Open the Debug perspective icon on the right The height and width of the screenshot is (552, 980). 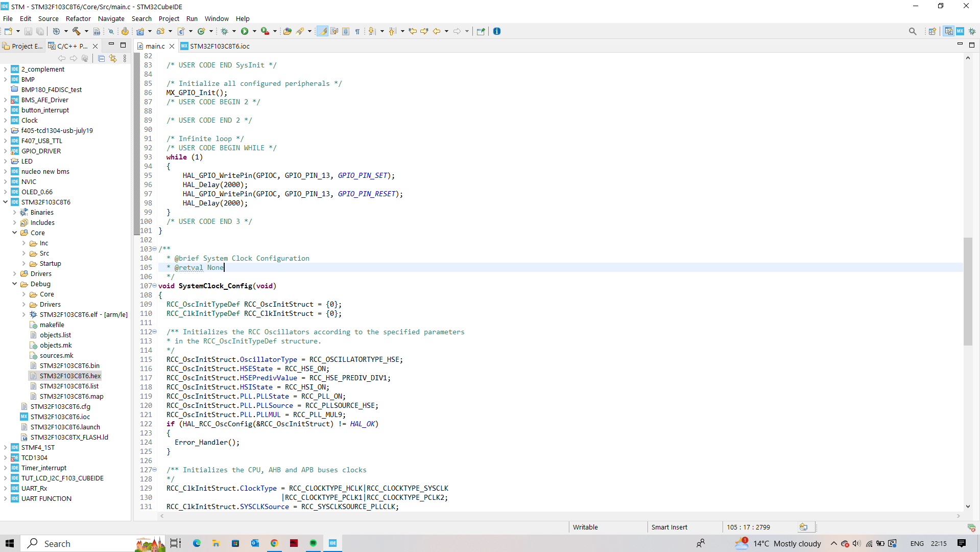click(x=972, y=31)
